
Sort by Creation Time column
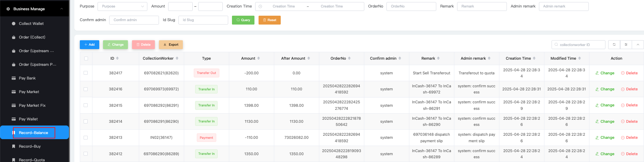[534, 58]
